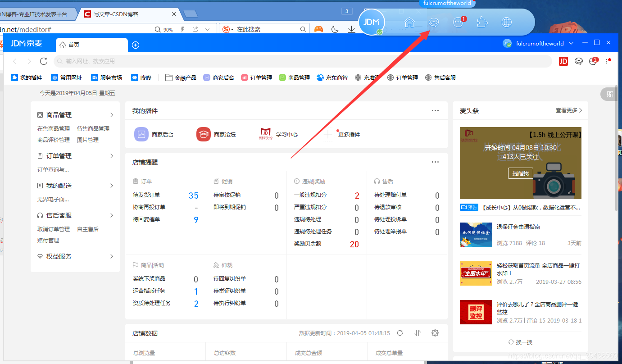Click the puzzle plugin icon in floating bar
This screenshot has height=364, width=622.
pos(482,22)
